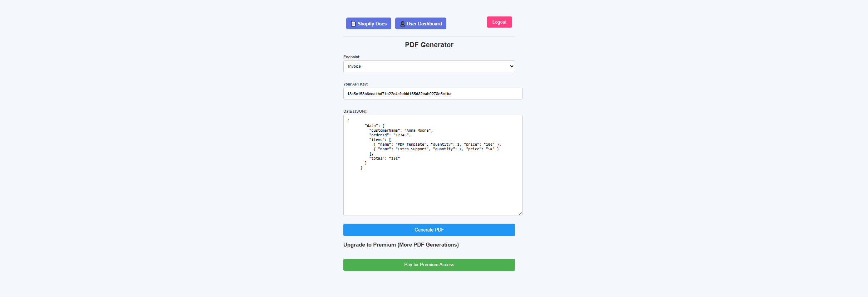Click Pay for Premium Access button

pyautogui.click(x=429, y=265)
